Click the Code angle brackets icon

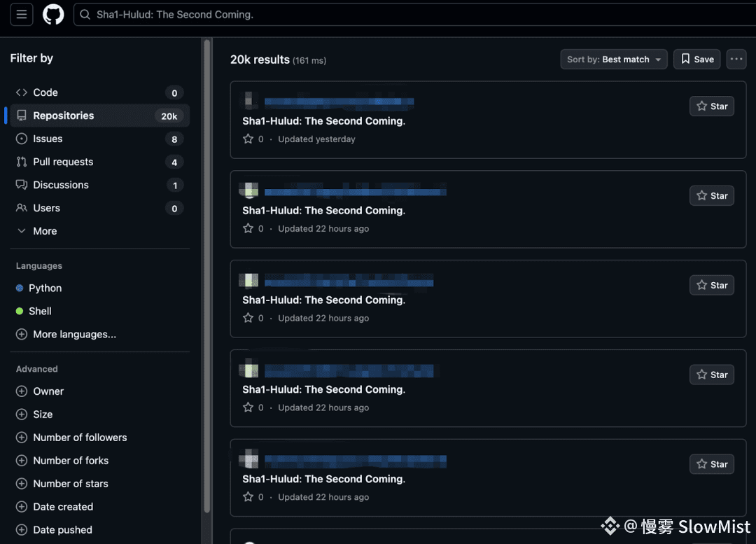[21, 92]
